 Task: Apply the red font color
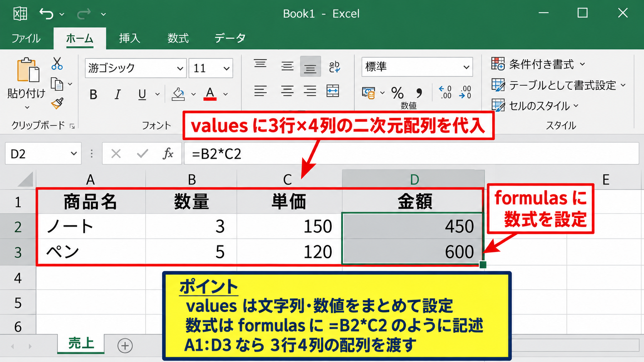pyautogui.click(x=210, y=94)
